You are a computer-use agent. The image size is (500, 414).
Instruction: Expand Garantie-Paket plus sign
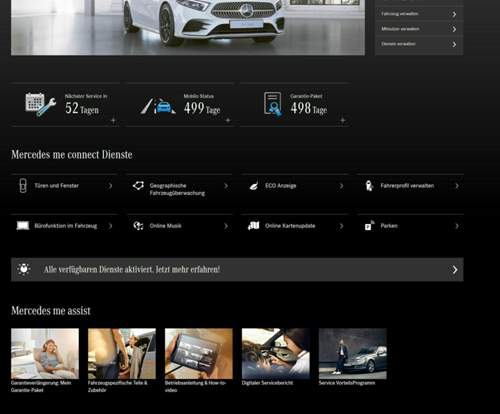point(343,120)
